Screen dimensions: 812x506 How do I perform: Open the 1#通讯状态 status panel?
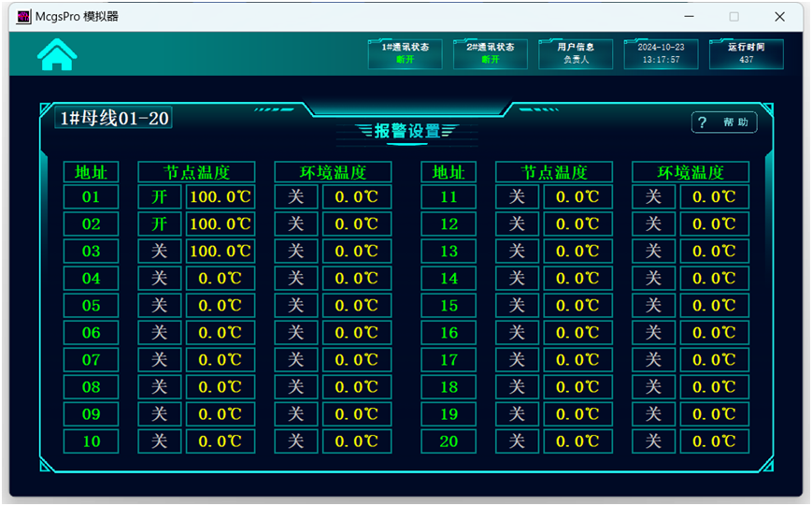(405, 53)
